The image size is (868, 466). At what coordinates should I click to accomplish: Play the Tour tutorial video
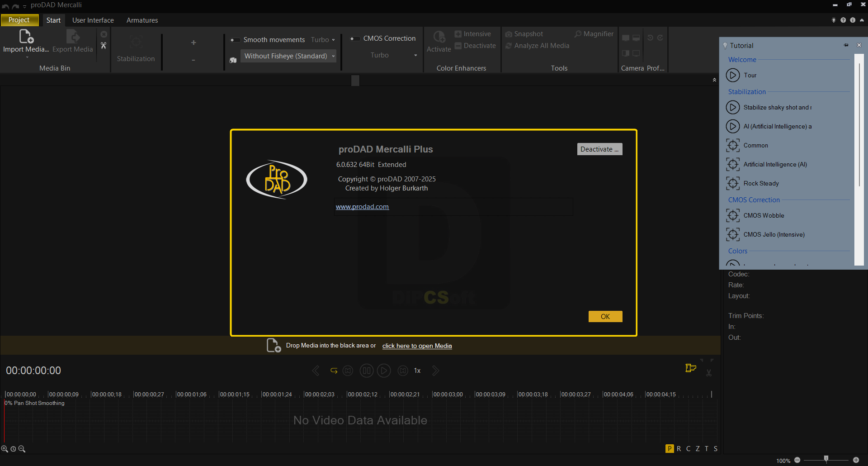733,75
